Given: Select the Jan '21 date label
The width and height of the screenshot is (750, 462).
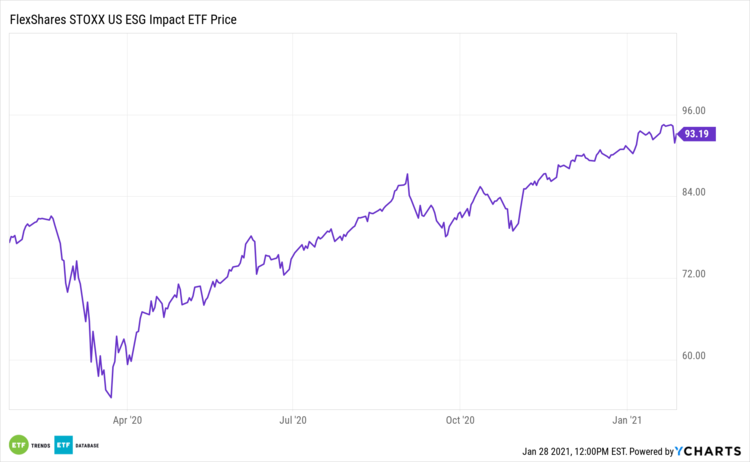Looking at the screenshot, I should [626, 421].
